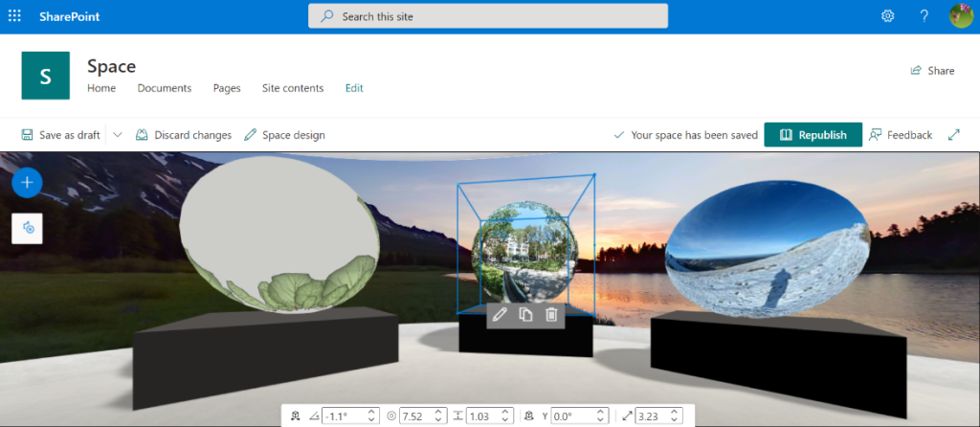Open the app launcher waffle menu
This screenshot has height=427, width=980.
(14, 16)
